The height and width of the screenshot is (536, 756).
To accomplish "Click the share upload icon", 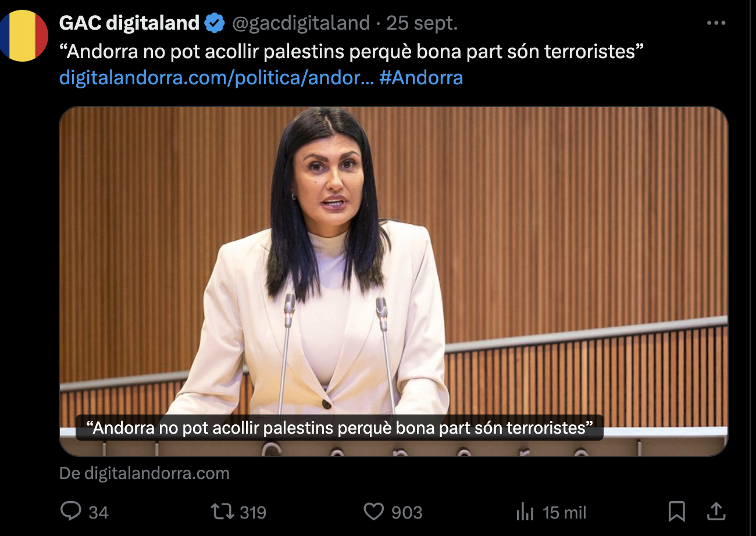I will pos(716,512).
